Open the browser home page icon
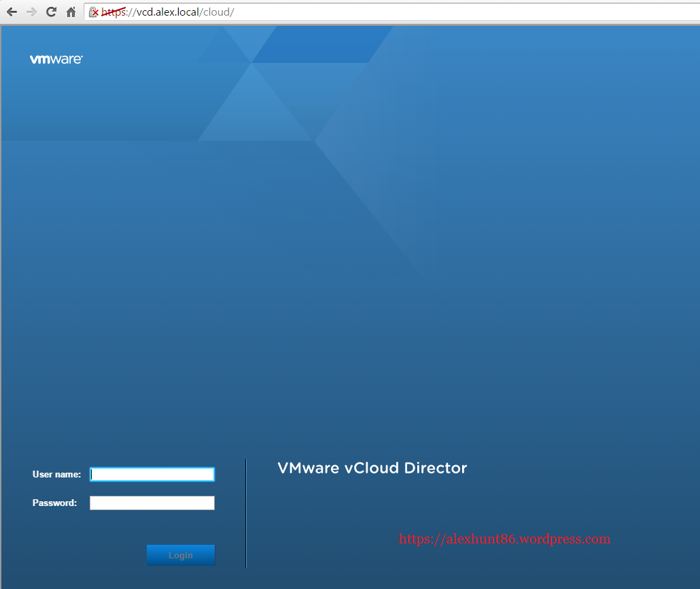700x589 pixels. [71, 12]
